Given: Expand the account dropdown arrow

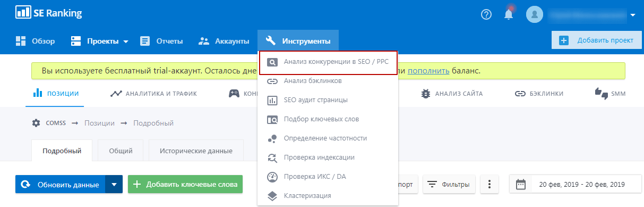Looking at the screenshot, I should tap(633, 15).
